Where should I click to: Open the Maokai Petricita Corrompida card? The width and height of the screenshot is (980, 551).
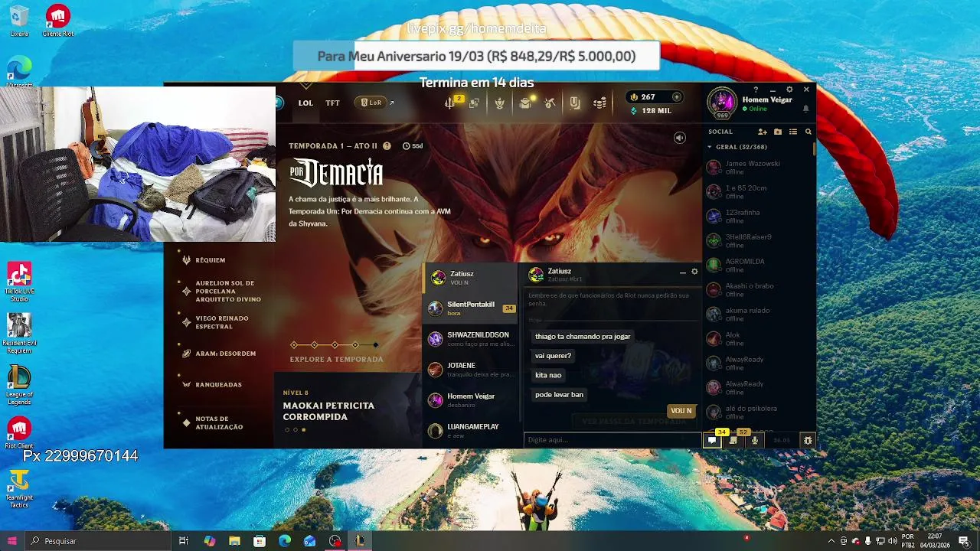[348, 410]
